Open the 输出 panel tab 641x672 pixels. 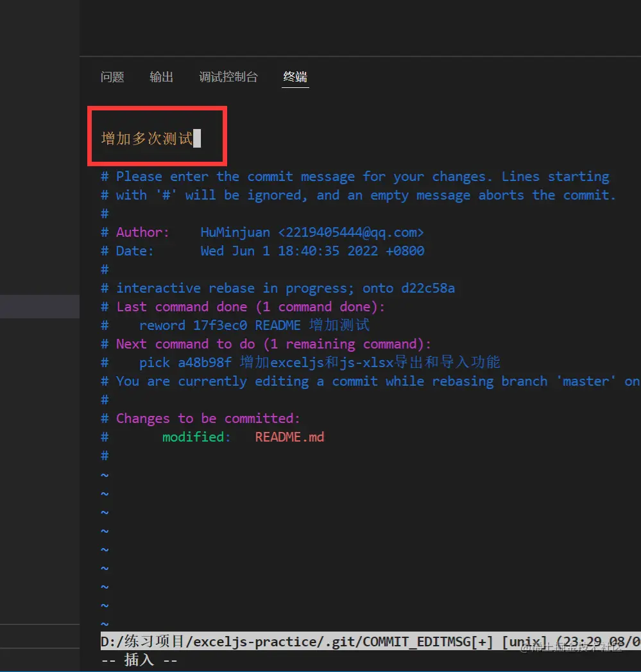(x=161, y=77)
